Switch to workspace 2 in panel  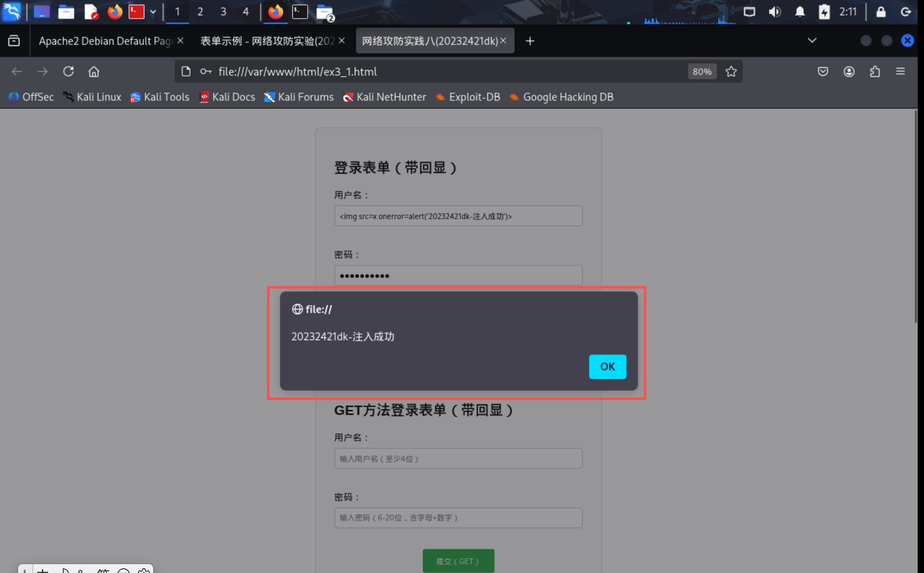click(200, 12)
